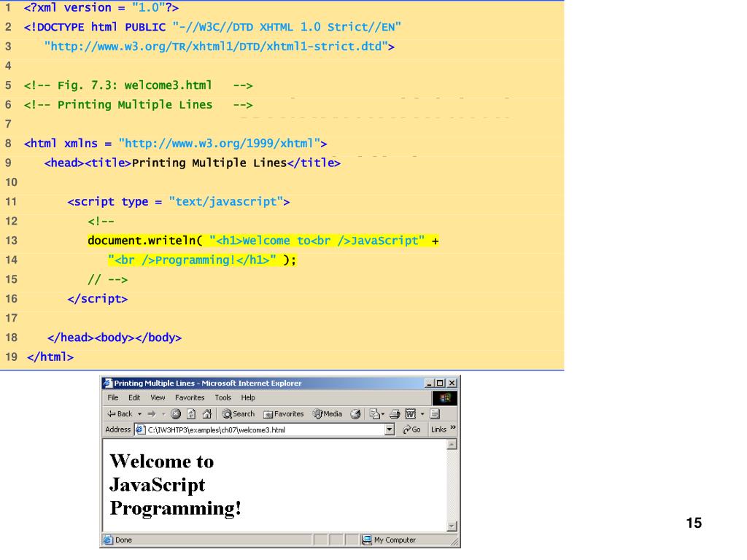Edit page with the Word icon
Viewport: 747px width, 560px height.
[410, 414]
